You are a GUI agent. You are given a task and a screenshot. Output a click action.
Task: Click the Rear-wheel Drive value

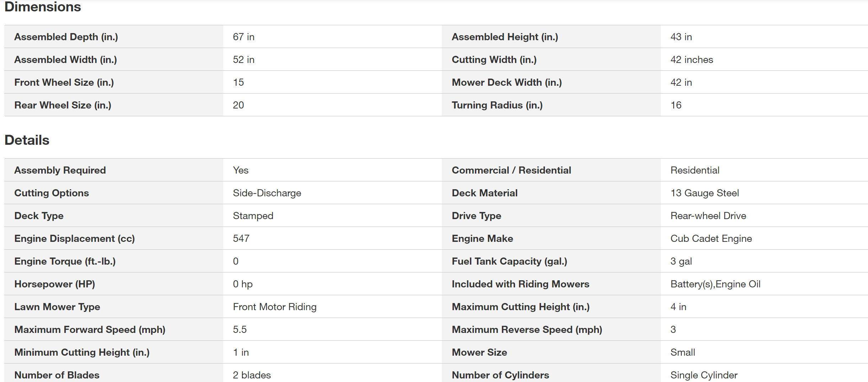click(x=708, y=216)
